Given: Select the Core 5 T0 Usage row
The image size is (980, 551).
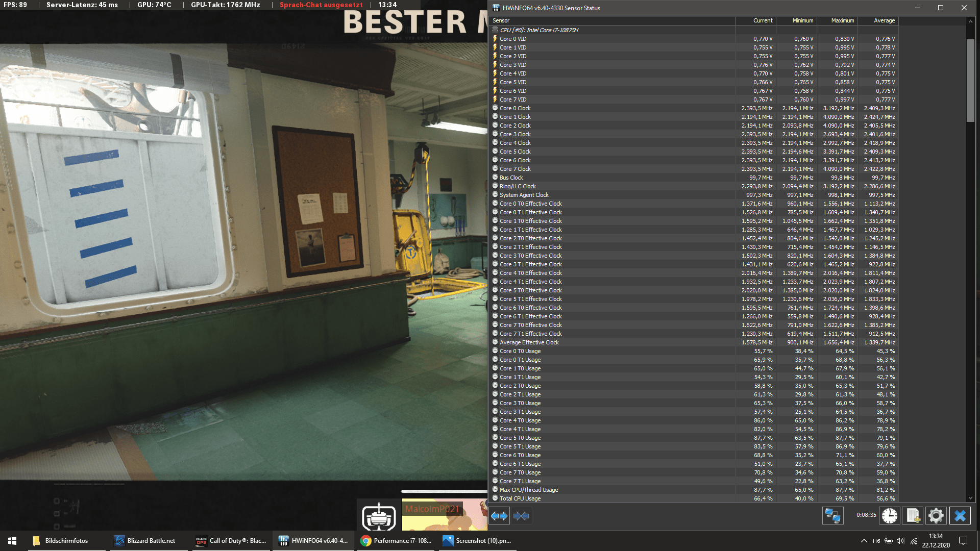Looking at the screenshot, I should [x=694, y=438].
